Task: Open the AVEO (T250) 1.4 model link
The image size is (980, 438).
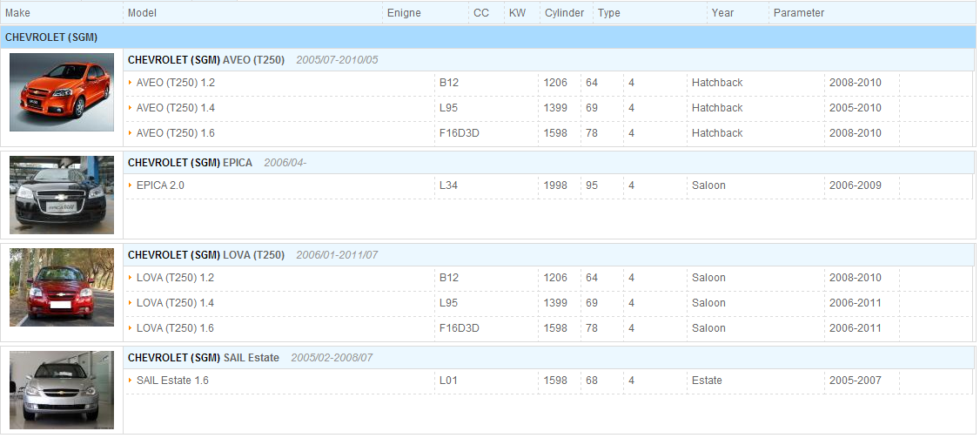Action: (176, 108)
